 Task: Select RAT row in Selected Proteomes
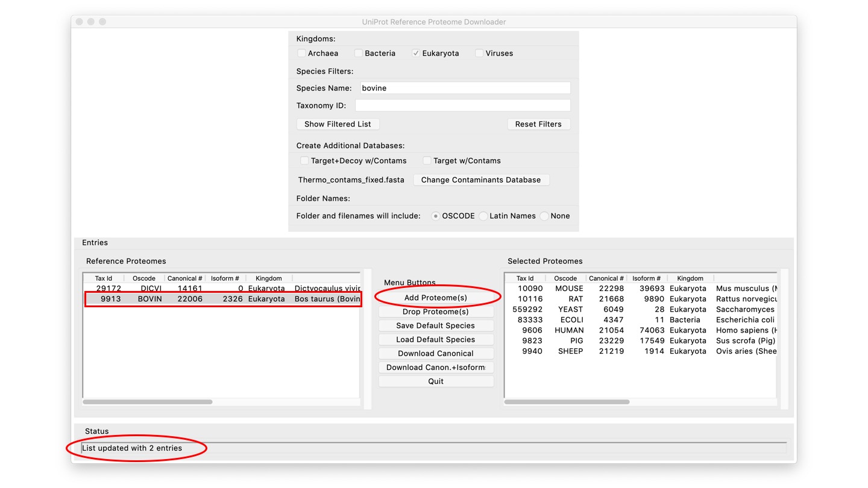(x=641, y=299)
